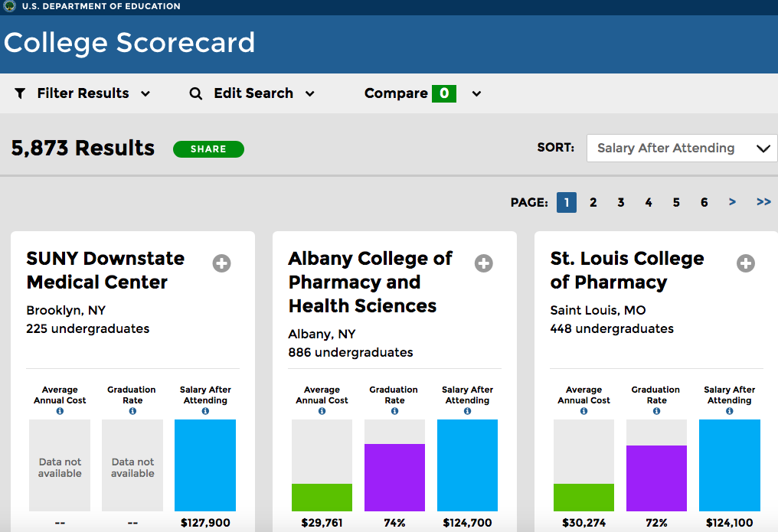The height and width of the screenshot is (532, 778).
Task: Open the SUNY Downstate Medical Center school link
Action: [x=105, y=270]
